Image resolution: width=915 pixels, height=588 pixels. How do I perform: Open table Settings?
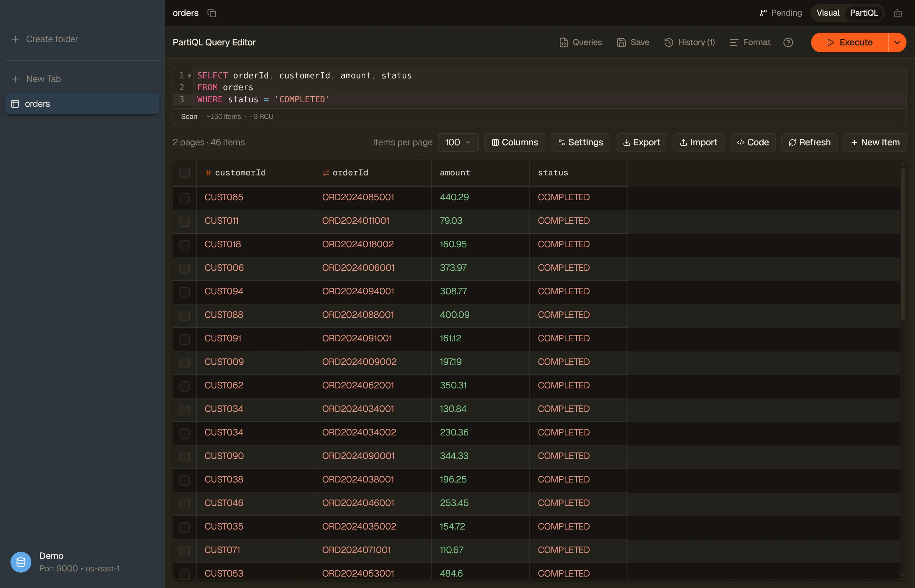[x=580, y=142]
